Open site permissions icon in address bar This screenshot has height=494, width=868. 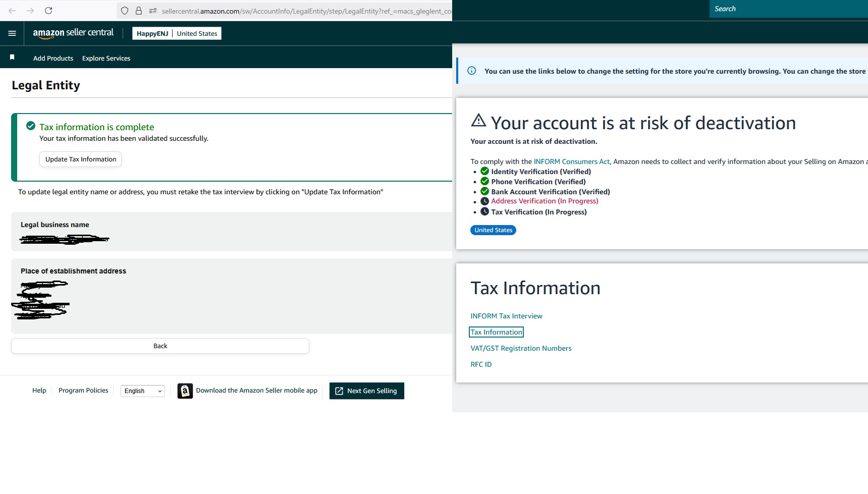pyautogui.click(x=153, y=11)
